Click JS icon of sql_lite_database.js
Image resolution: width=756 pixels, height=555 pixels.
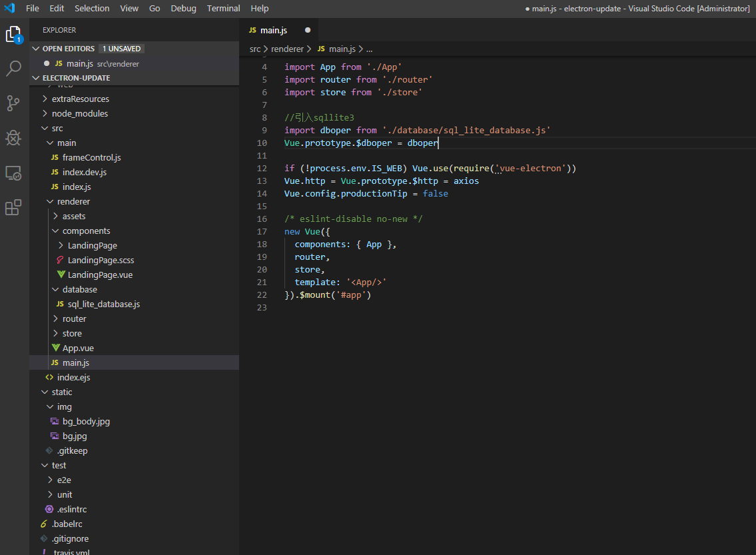(60, 304)
